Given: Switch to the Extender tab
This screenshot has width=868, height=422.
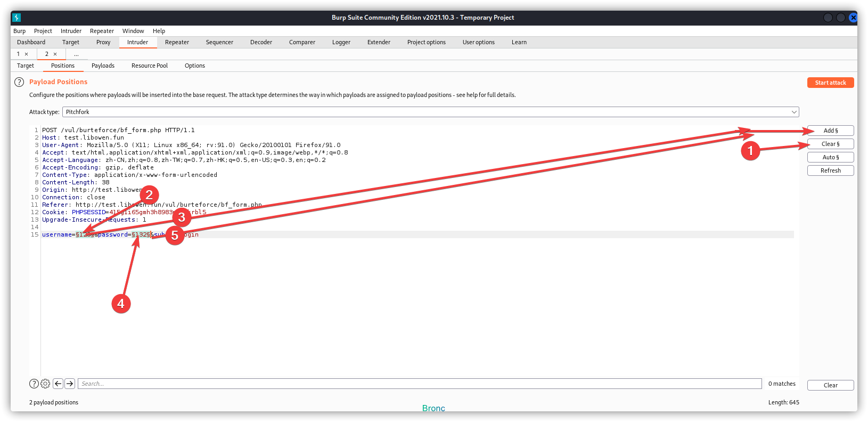Looking at the screenshot, I should 379,42.
